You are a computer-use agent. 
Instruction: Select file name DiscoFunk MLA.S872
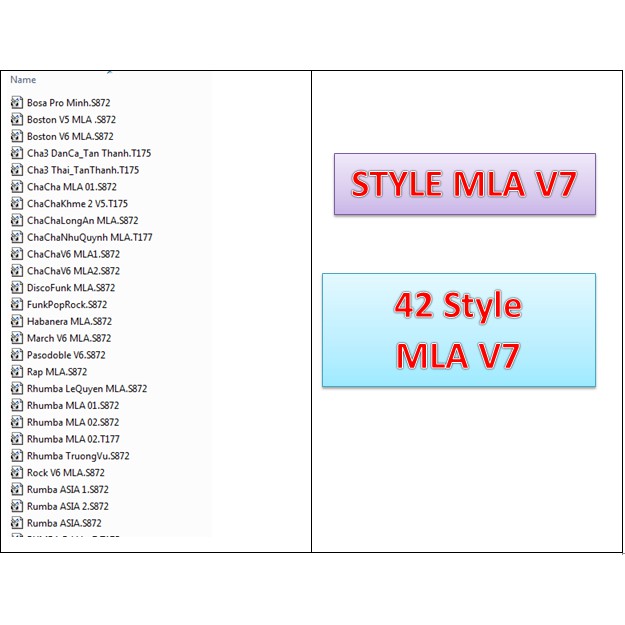(x=71, y=287)
